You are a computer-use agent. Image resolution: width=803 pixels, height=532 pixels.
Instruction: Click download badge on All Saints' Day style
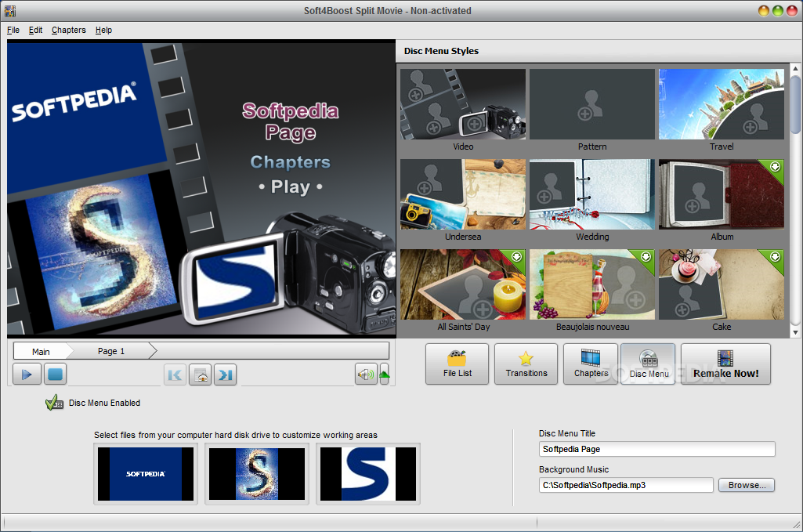[x=517, y=257]
